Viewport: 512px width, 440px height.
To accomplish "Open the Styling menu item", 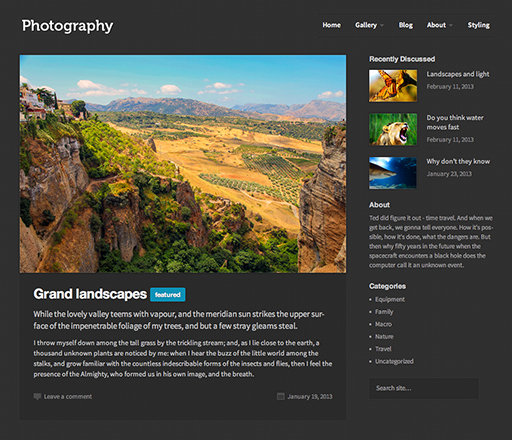I will click(478, 25).
